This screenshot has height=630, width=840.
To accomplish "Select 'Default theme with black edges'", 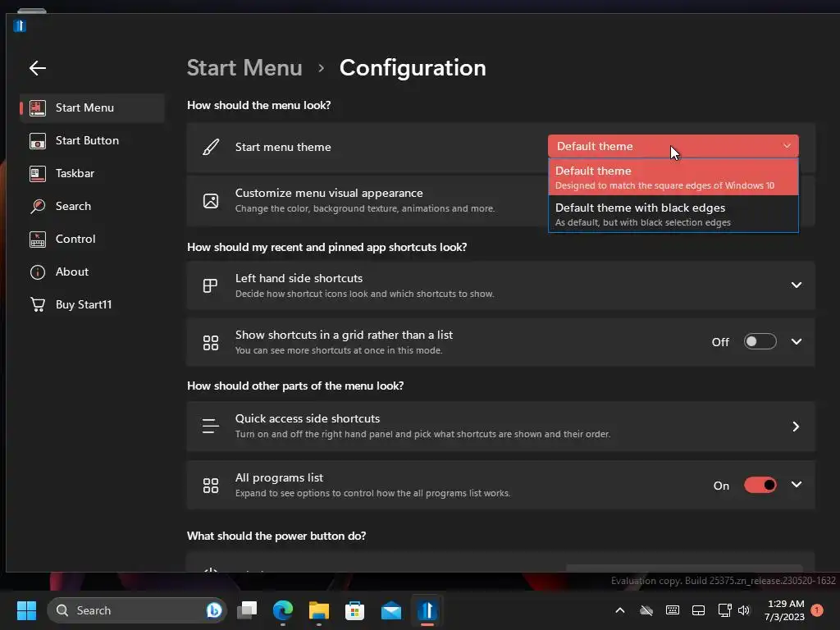I will point(673,214).
